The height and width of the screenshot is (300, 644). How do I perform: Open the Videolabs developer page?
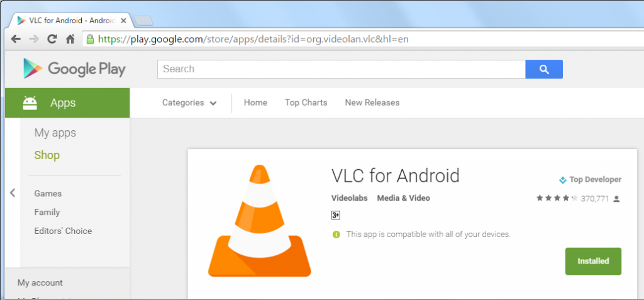coord(350,198)
